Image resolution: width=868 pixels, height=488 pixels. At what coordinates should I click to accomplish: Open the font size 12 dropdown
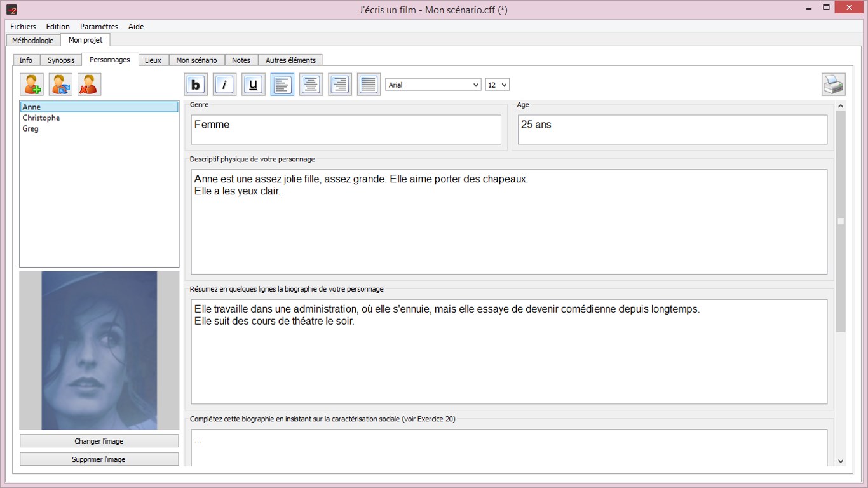point(498,85)
